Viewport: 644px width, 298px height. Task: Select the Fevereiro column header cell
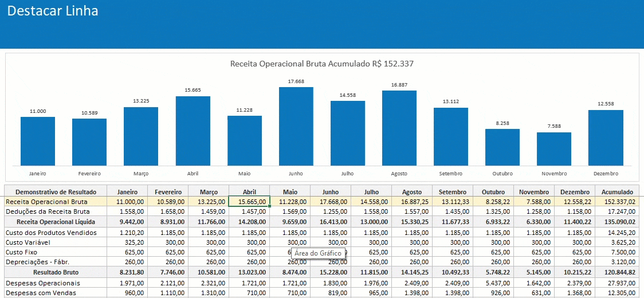(x=168, y=191)
